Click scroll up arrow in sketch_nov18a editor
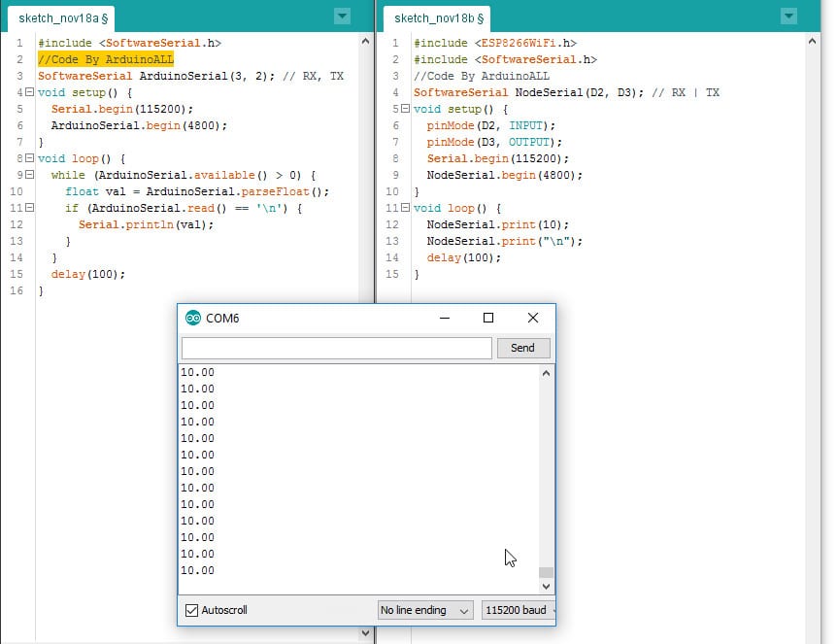The image size is (838, 644). (x=365, y=41)
